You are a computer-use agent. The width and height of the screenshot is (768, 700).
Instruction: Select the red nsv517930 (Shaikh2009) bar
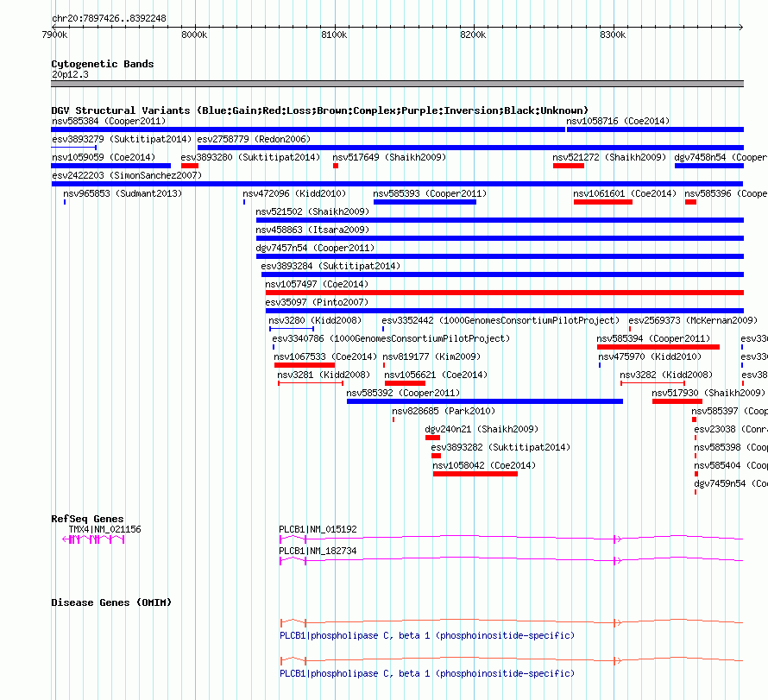(x=677, y=401)
